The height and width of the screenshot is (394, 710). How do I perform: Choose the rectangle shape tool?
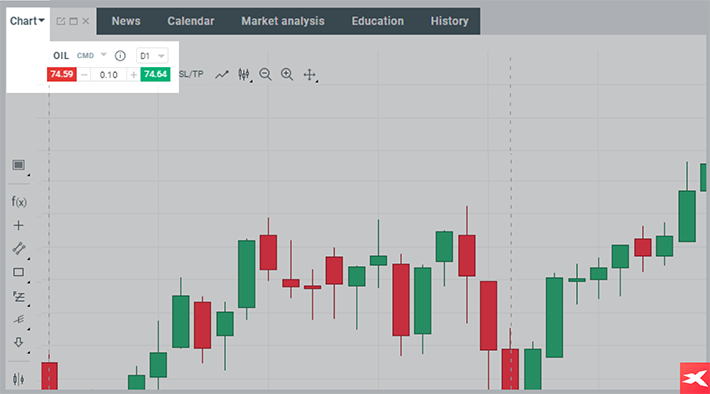pos(19,272)
